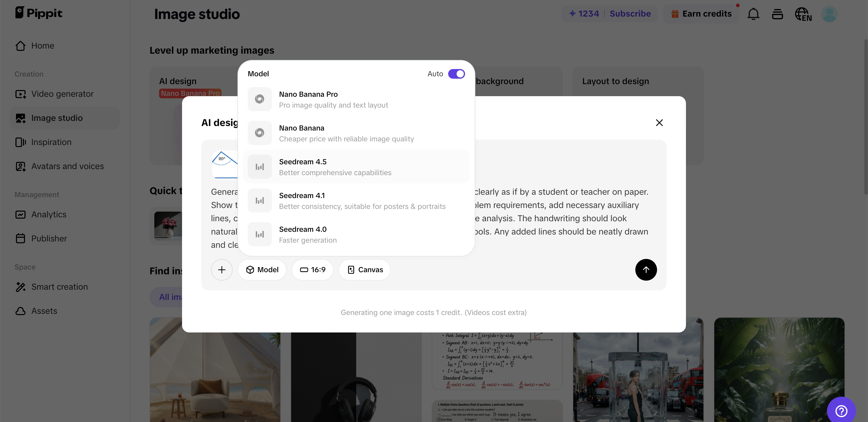Click the language globe EN icon
Screen dimensions: 868x422
point(803,14)
